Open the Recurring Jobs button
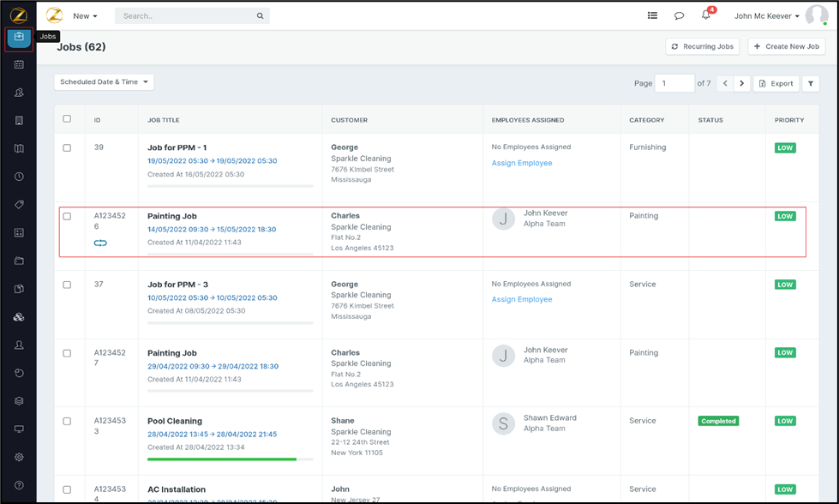Image resolution: width=839 pixels, height=504 pixels. coord(702,46)
